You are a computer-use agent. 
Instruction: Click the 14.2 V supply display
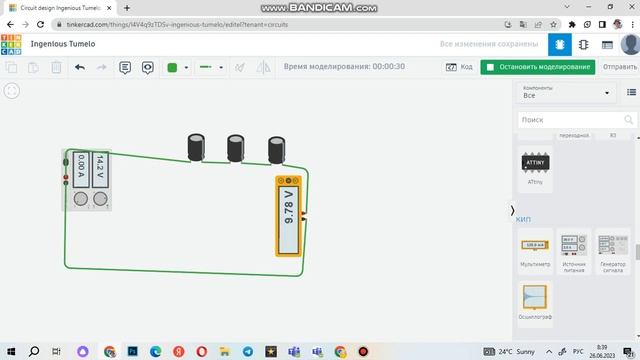(100, 169)
